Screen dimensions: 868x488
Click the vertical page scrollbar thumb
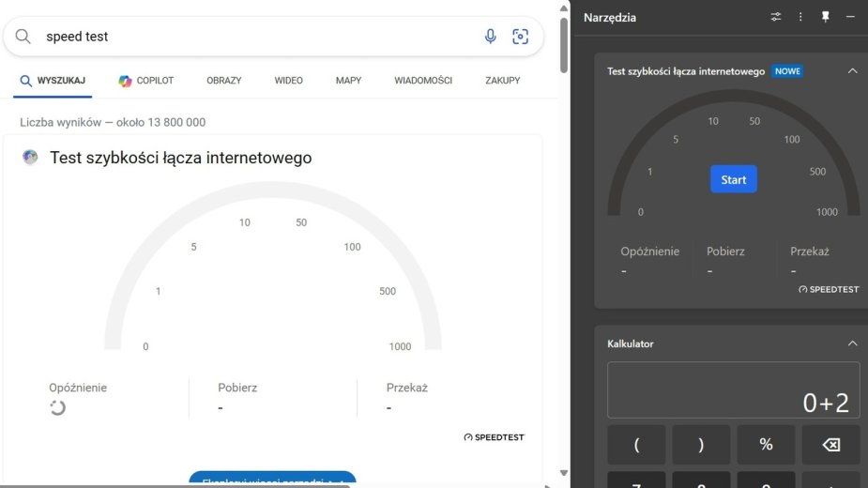point(564,45)
